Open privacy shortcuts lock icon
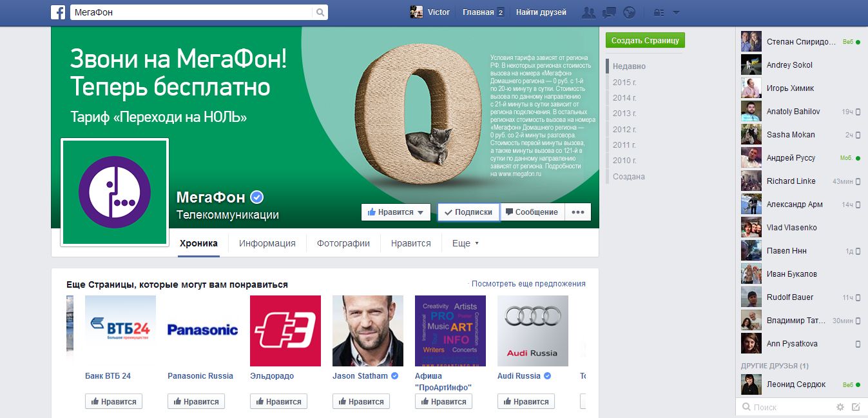The height and width of the screenshot is (418, 868). (658, 12)
